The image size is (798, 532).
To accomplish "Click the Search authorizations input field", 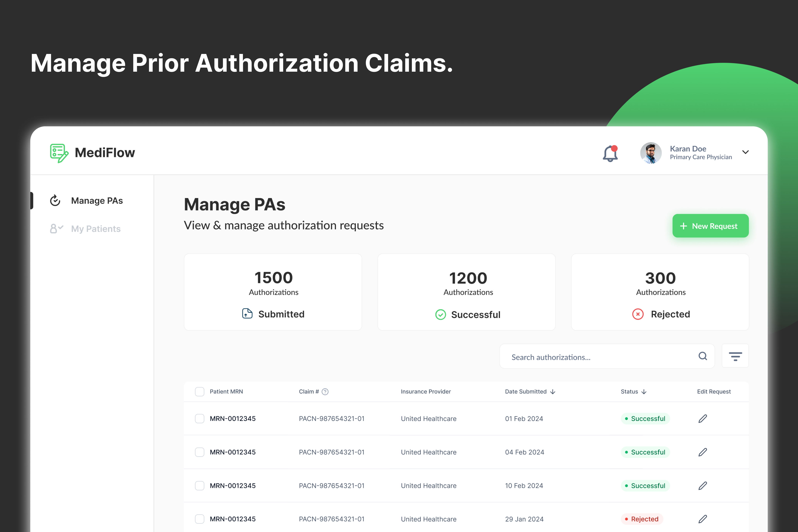I will point(597,357).
